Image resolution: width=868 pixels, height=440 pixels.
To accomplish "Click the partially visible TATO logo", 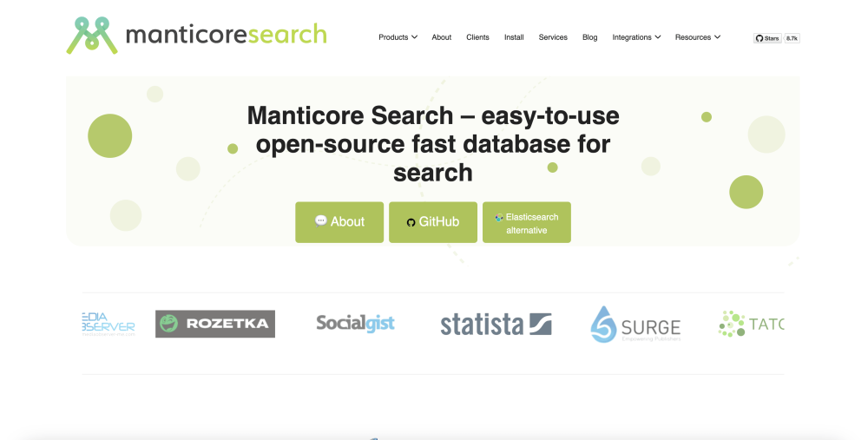I will pyautogui.click(x=751, y=324).
